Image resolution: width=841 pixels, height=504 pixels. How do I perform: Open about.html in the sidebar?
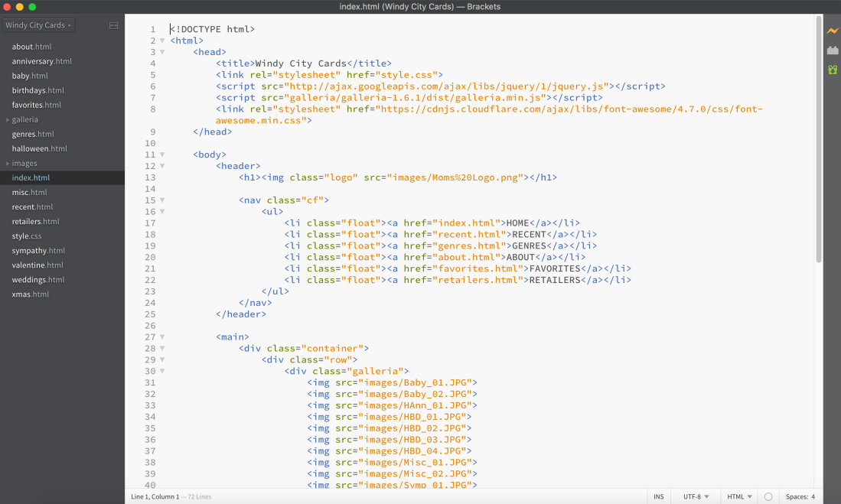pos(33,47)
